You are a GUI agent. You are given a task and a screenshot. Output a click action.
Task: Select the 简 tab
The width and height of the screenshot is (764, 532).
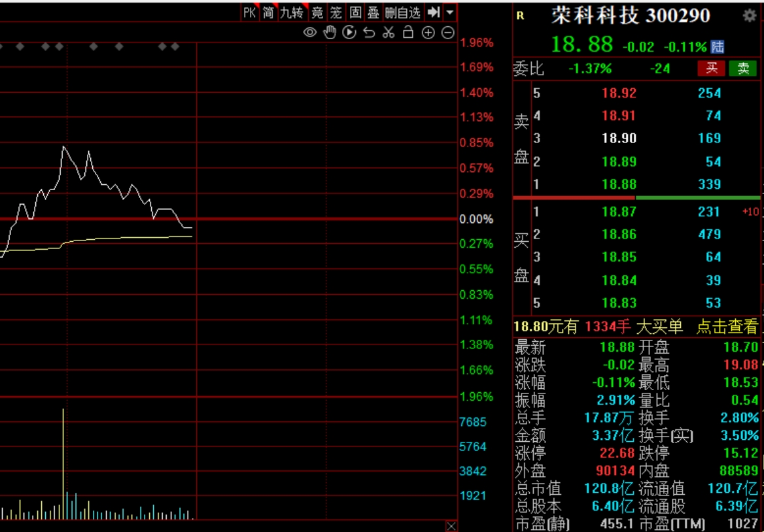(x=268, y=12)
